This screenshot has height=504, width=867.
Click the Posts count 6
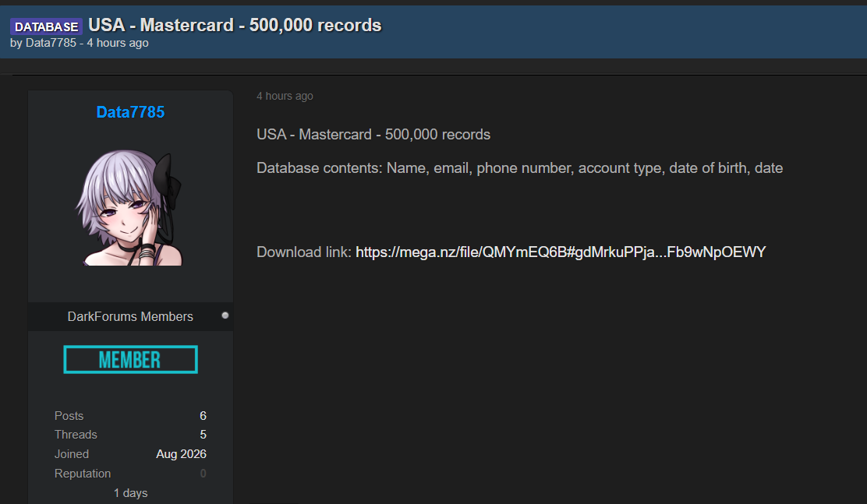pos(203,415)
